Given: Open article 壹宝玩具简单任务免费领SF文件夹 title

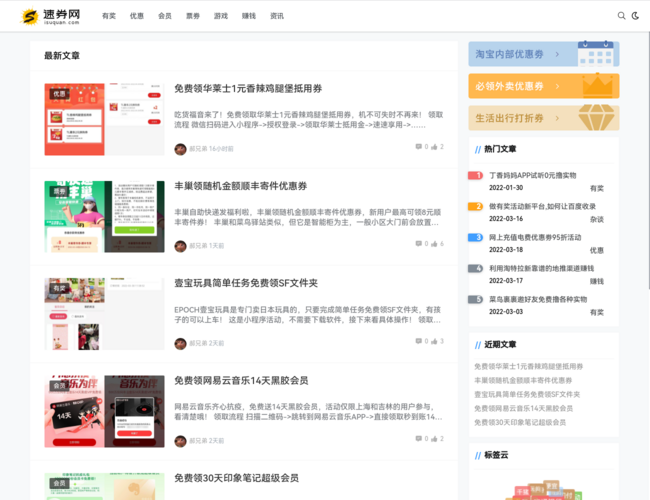Looking at the screenshot, I should coord(246,283).
